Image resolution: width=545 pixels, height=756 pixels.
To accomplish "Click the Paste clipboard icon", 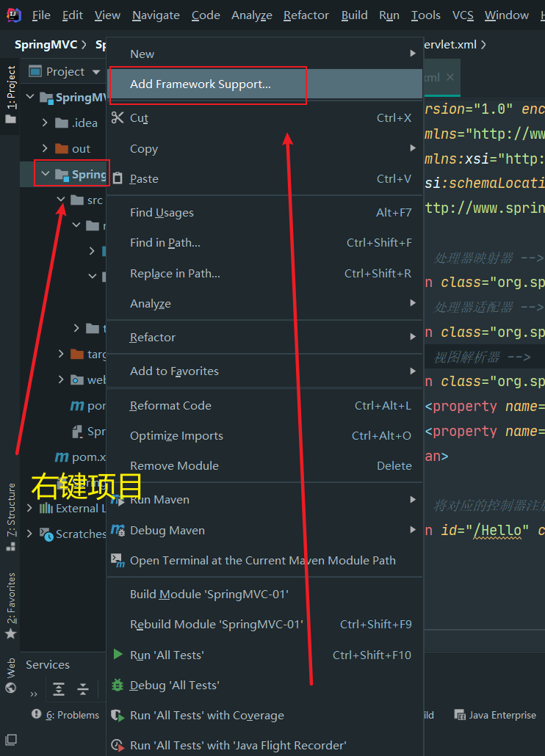I will pos(118,178).
